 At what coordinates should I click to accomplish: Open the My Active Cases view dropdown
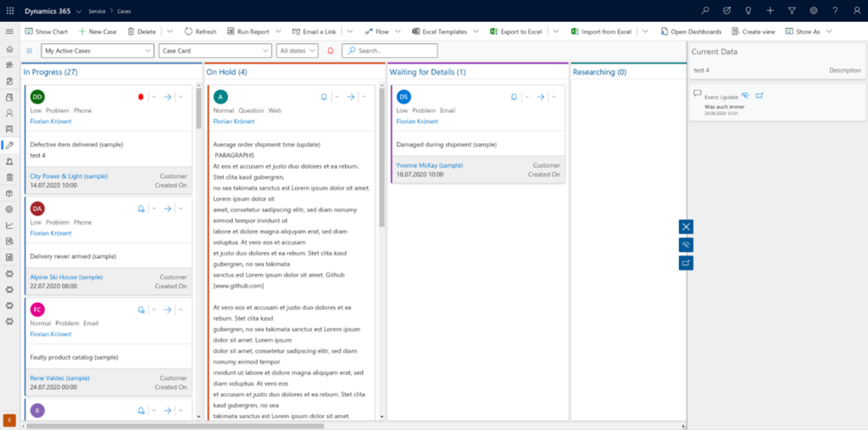tap(97, 50)
